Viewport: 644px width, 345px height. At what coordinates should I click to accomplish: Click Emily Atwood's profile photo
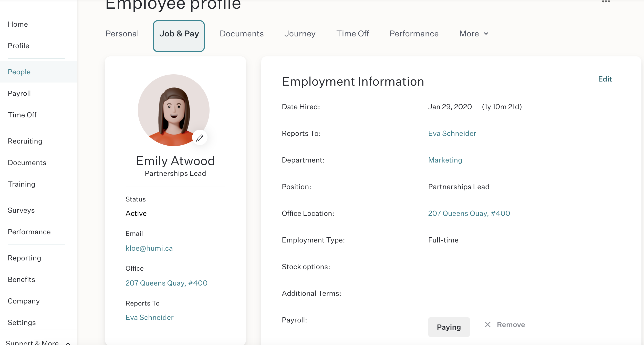click(x=174, y=110)
